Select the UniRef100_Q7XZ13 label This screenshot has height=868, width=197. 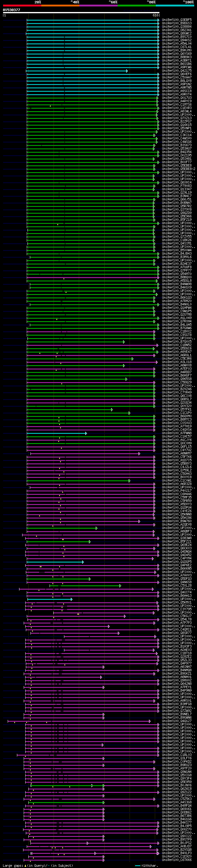pos(177,118)
